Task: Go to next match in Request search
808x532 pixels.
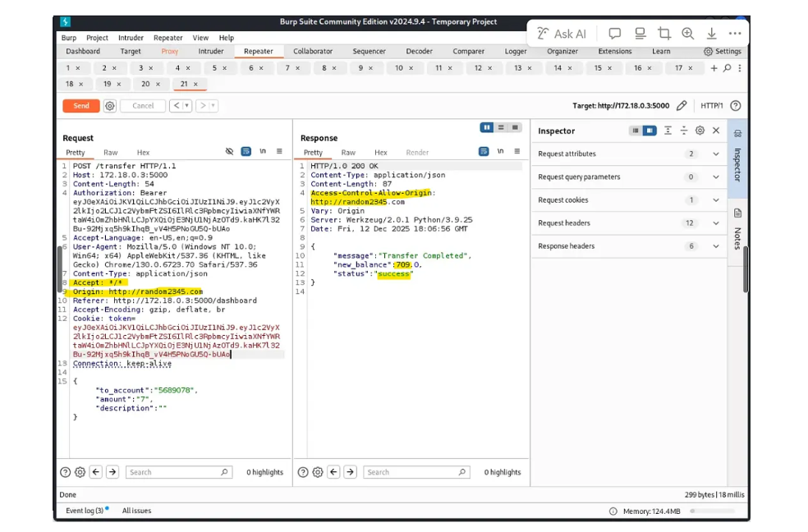Action: pos(112,472)
